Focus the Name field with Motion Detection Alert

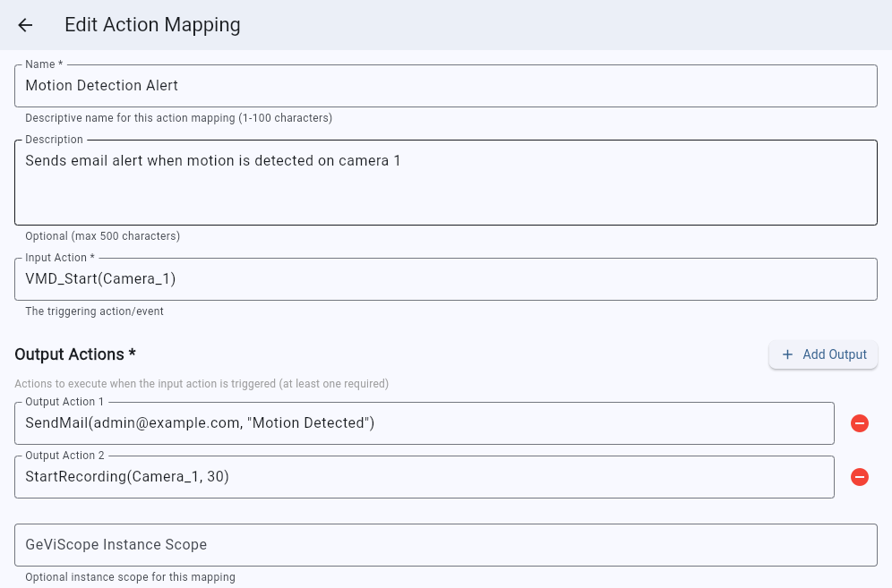(x=445, y=86)
